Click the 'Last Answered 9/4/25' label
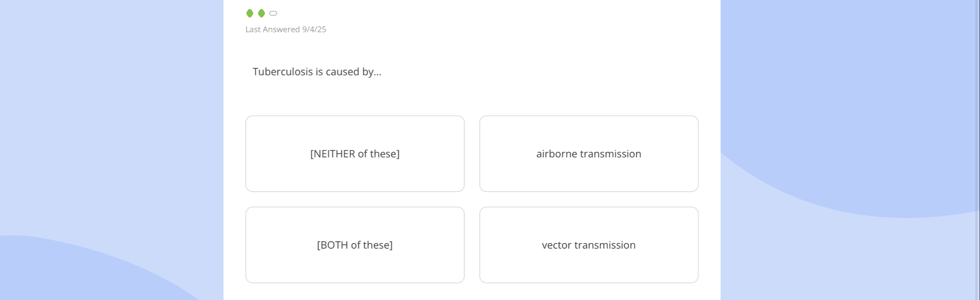Screen dimensions: 980x300 coord(286,30)
